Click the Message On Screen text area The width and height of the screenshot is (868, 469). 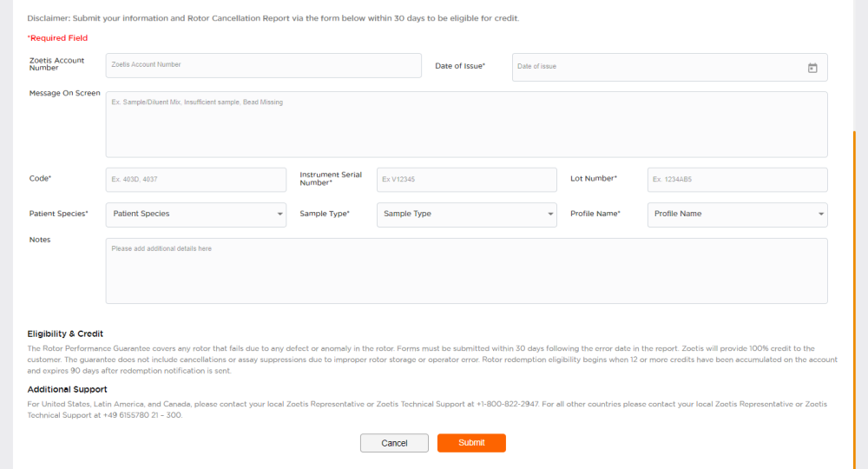click(467, 124)
